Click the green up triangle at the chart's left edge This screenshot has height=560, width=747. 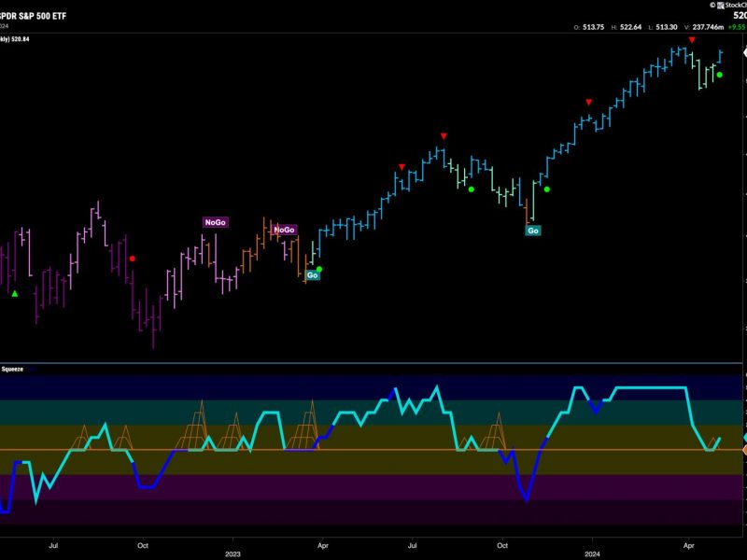click(15, 294)
